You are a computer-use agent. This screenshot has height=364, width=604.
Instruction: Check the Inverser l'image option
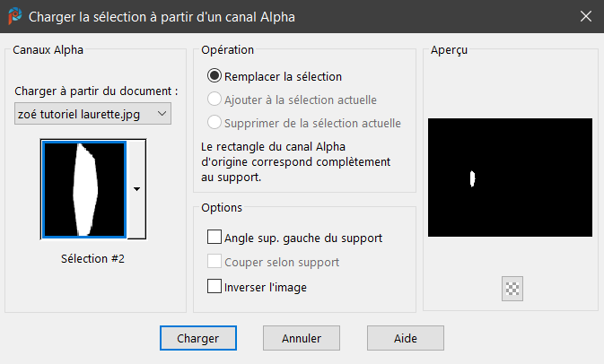[x=214, y=287]
